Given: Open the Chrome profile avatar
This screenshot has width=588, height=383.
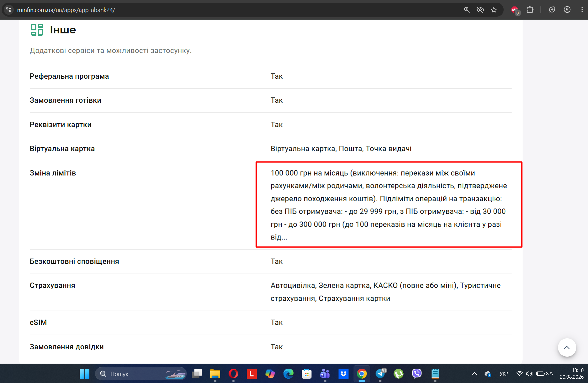Looking at the screenshot, I should (x=567, y=10).
